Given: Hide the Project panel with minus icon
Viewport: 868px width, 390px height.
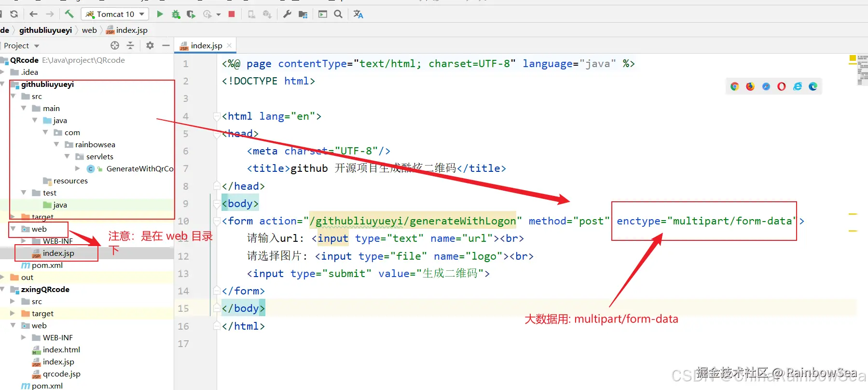Looking at the screenshot, I should pyautogui.click(x=166, y=45).
